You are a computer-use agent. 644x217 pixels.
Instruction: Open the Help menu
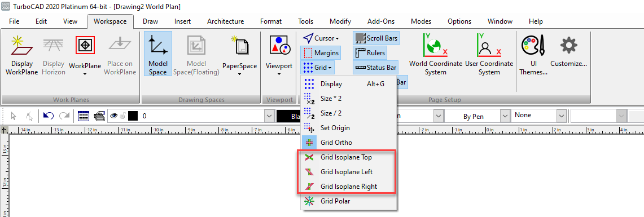click(536, 21)
